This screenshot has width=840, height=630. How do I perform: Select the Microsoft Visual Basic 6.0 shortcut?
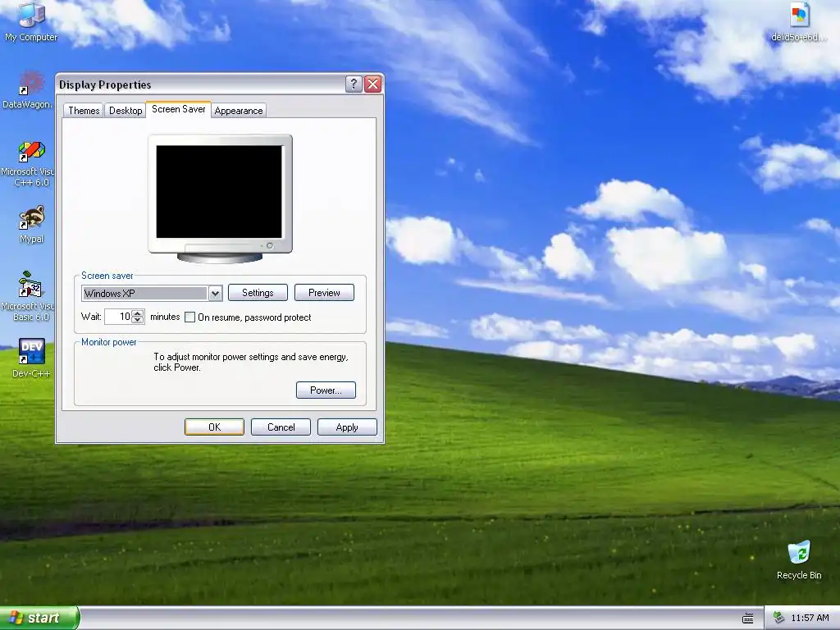coord(30,295)
